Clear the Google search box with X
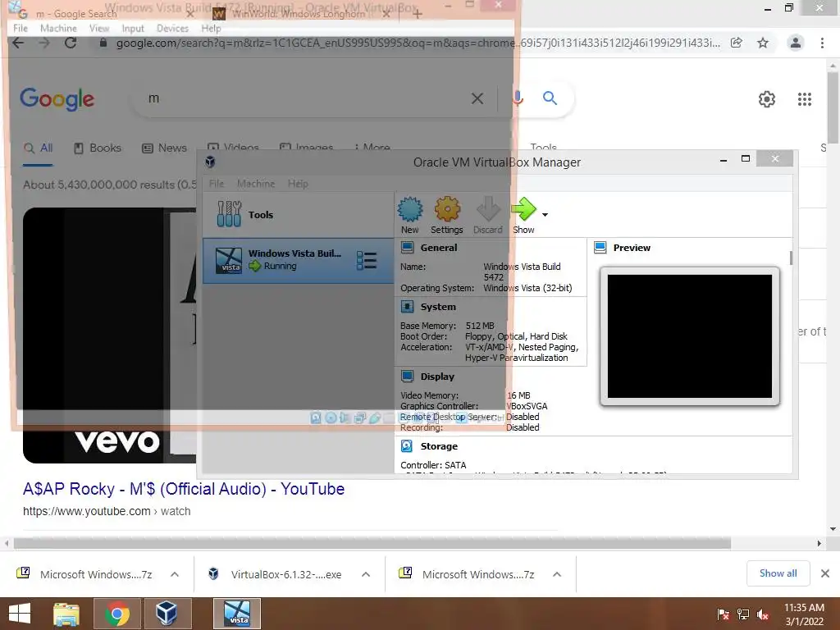This screenshot has width=840, height=630. coord(477,98)
